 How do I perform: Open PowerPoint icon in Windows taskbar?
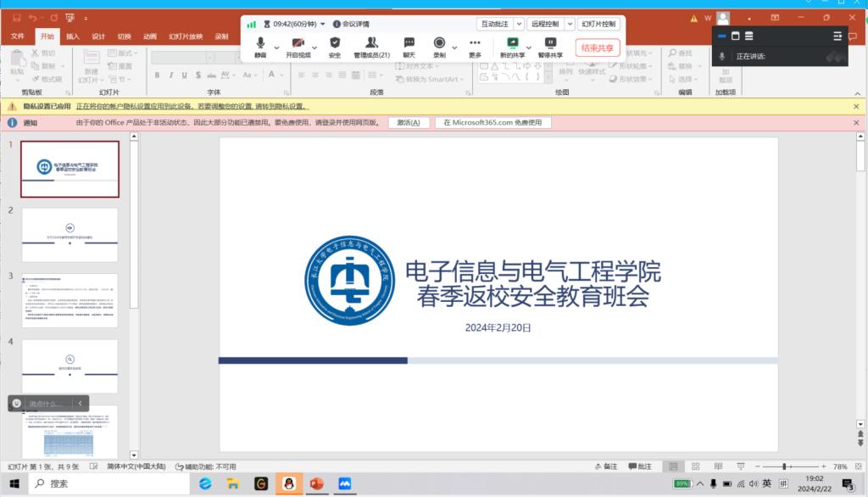pyautogui.click(x=316, y=483)
